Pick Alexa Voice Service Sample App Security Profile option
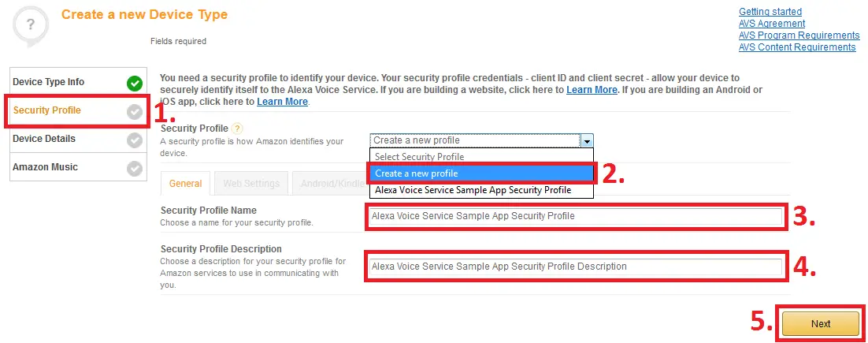 click(x=481, y=190)
